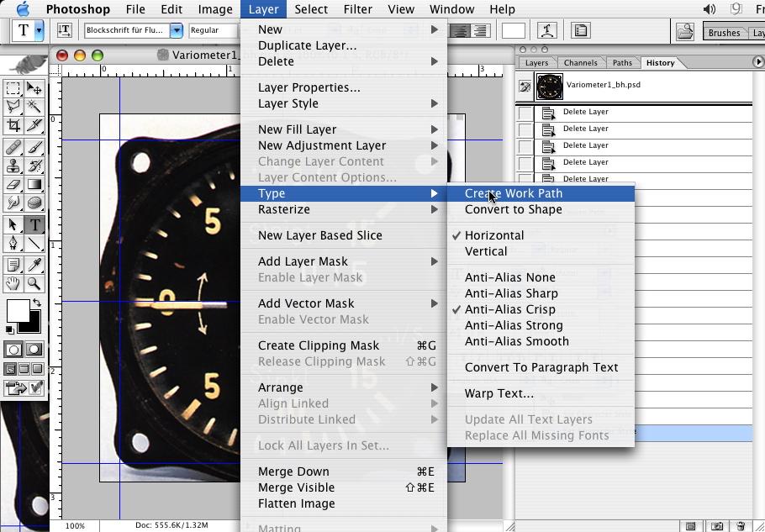The image size is (765, 532).
Task: Open the font family dropdown
Action: (177, 31)
